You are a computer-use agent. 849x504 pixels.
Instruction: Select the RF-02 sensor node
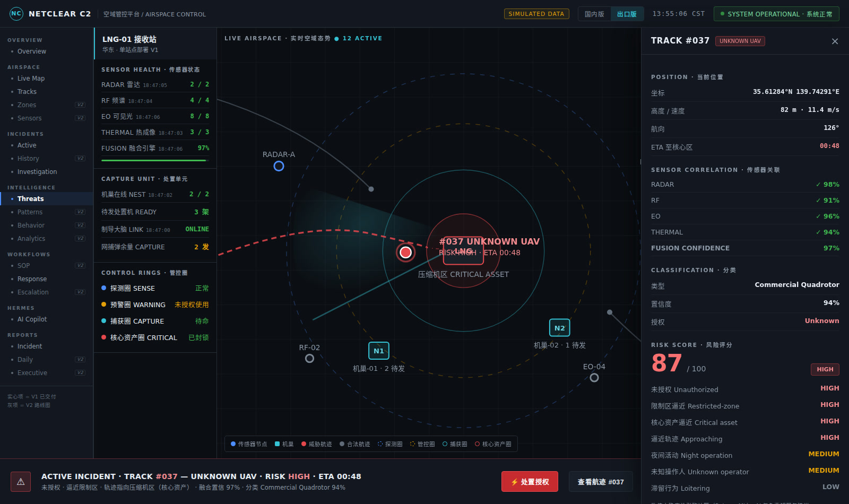(x=309, y=359)
